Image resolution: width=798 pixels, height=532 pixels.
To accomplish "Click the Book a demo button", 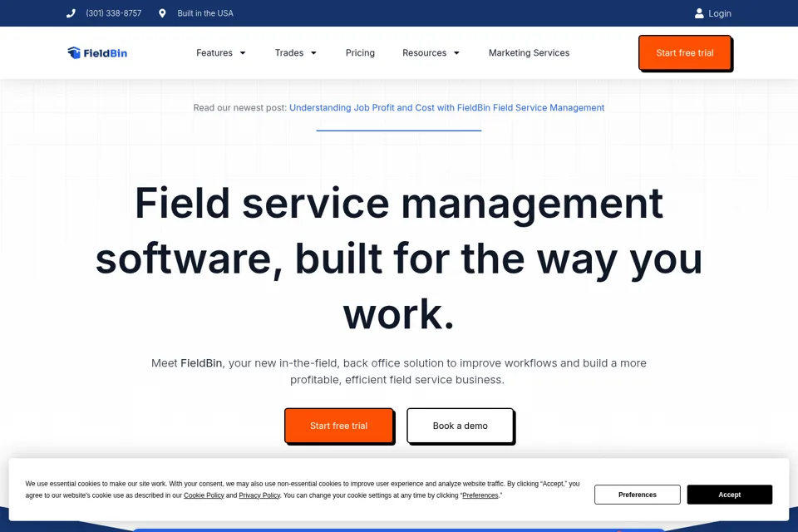I will (x=460, y=426).
